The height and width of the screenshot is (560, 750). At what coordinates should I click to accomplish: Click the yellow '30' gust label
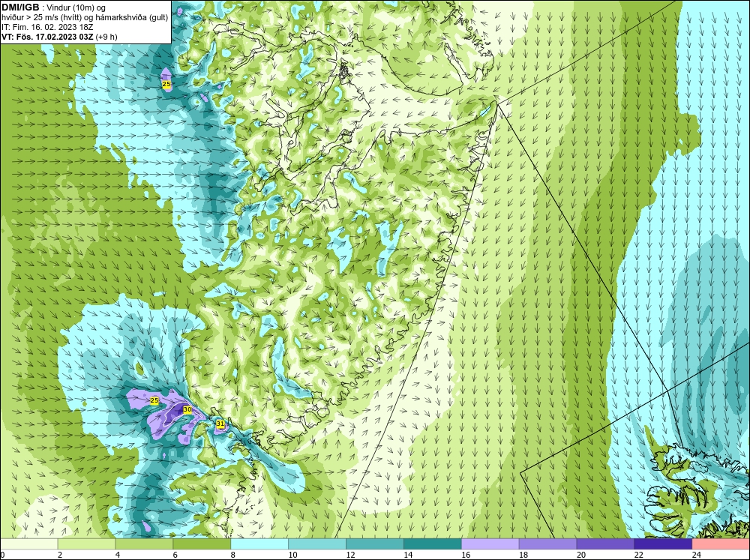(187, 409)
